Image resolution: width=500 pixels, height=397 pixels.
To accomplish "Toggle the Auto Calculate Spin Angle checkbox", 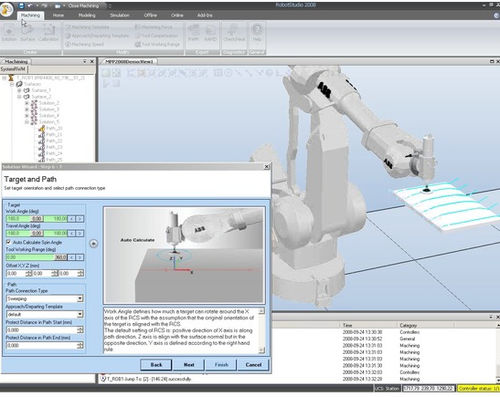I will pyautogui.click(x=9, y=242).
